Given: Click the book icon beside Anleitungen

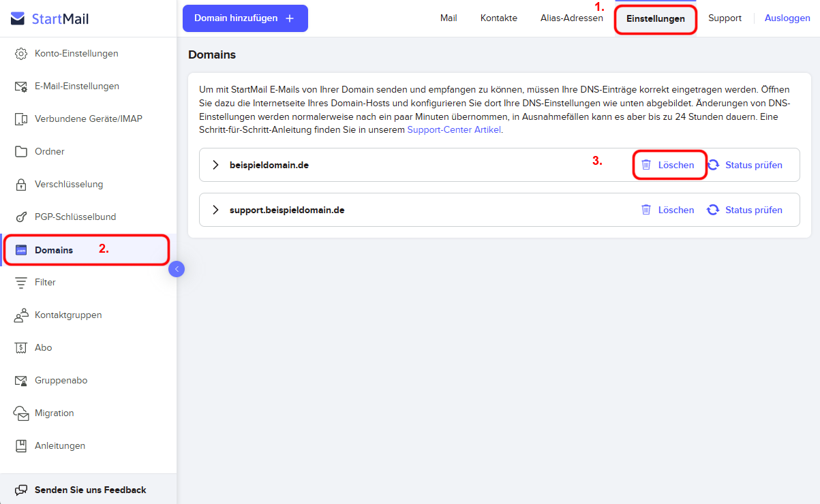Looking at the screenshot, I should (21, 446).
